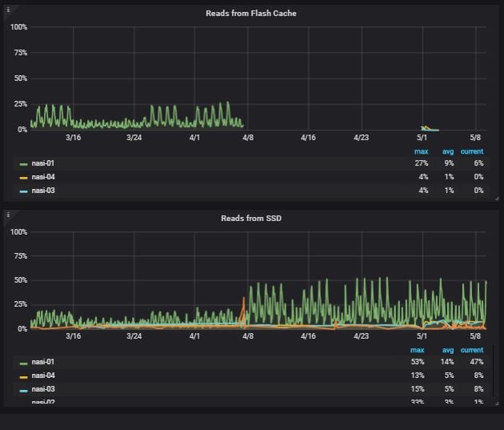Click 4/23 x-axis label on SSD chart
Image resolution: width=504 pixels, height=430 pixels.
pyautogui.click(x=362, y=336)
